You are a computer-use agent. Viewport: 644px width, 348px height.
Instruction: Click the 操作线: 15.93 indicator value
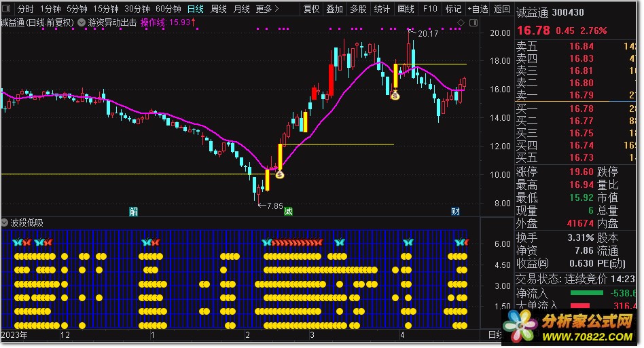(x=168, y=22)
